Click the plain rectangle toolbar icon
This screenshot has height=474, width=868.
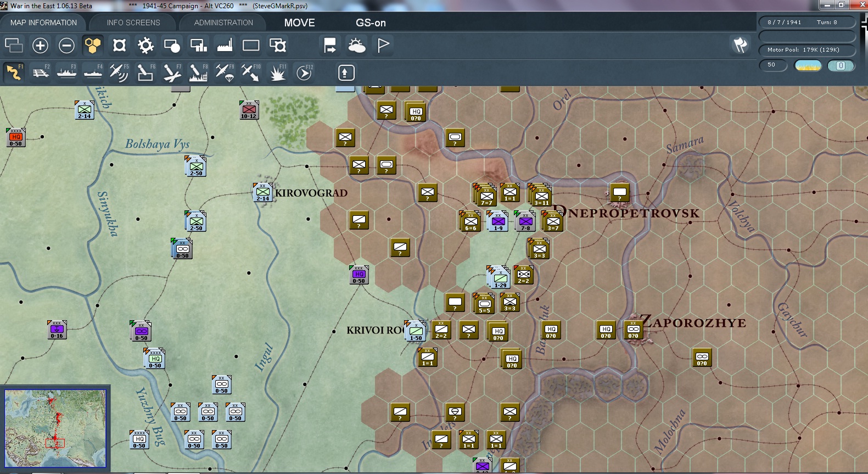pos(251,45)
